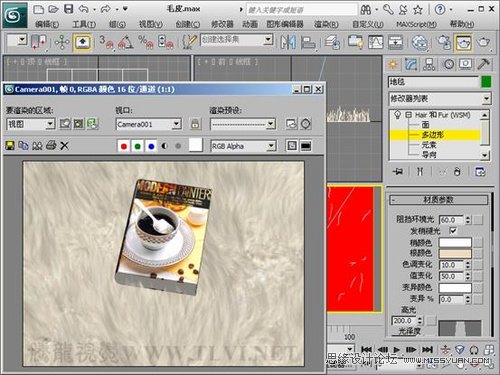Open the 创建选择集 named selection dropdown
This screenshot has width=500, height=375.
click(x=236, y=40)
